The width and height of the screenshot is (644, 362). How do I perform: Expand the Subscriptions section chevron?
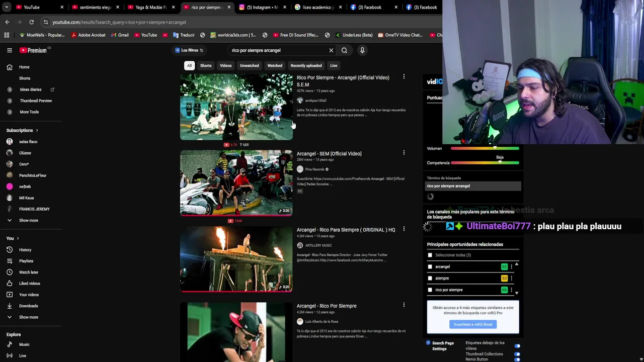pyautogui.click(x=37, y=130)
